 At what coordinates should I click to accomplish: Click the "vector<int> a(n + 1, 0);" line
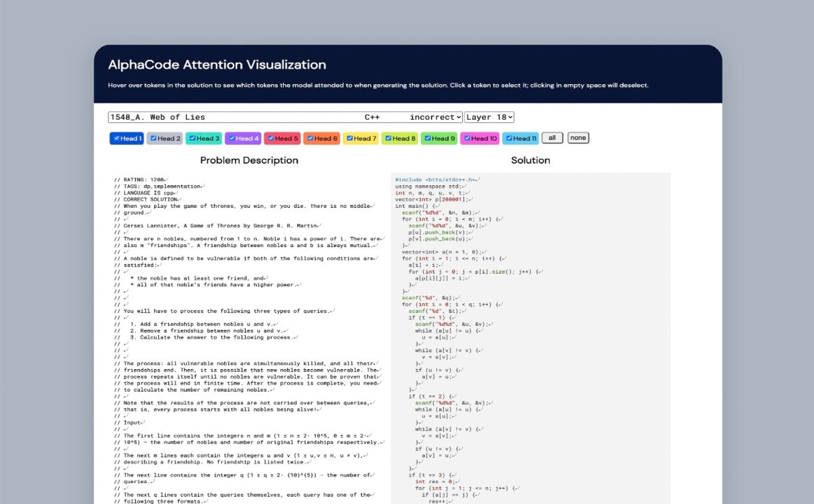[442, 252]
